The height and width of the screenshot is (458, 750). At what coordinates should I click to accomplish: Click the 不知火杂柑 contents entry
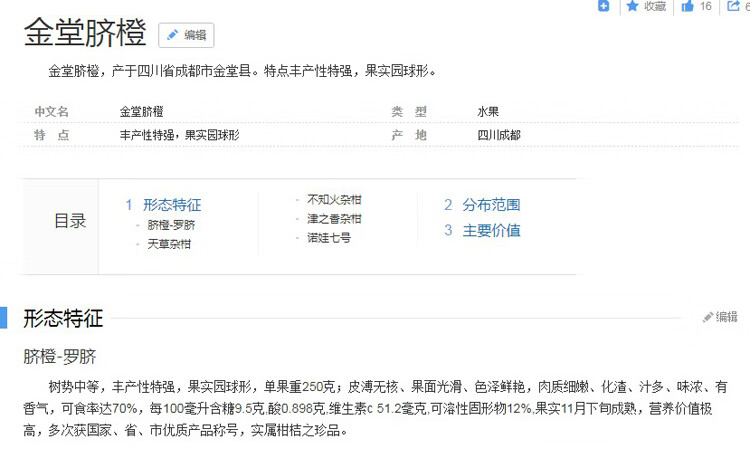334,199
